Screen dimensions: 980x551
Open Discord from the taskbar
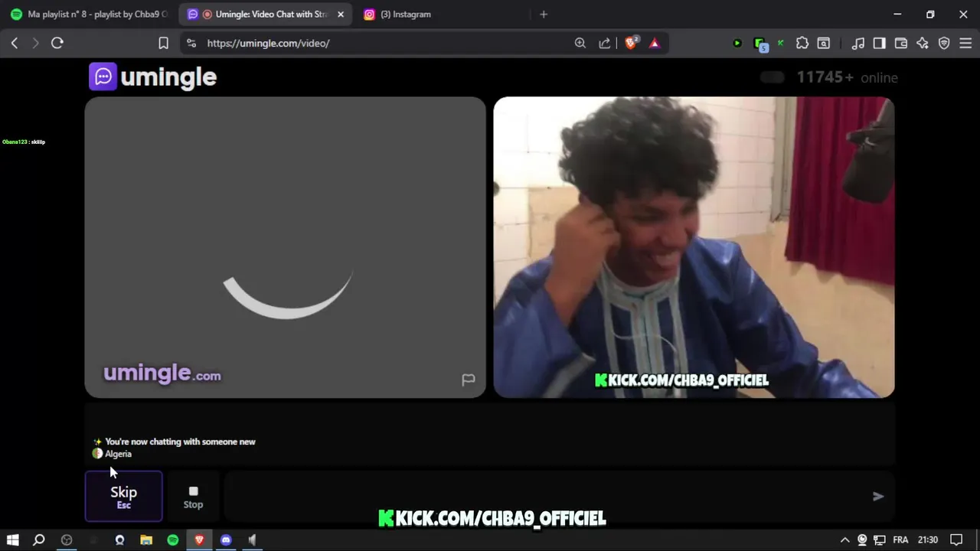(x=226, y=540)
